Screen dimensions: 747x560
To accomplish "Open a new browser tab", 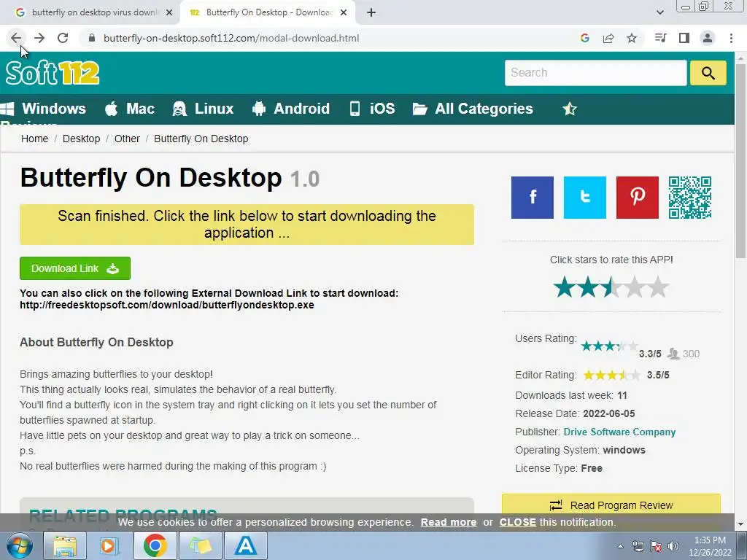I will click(x=371, y=13).
